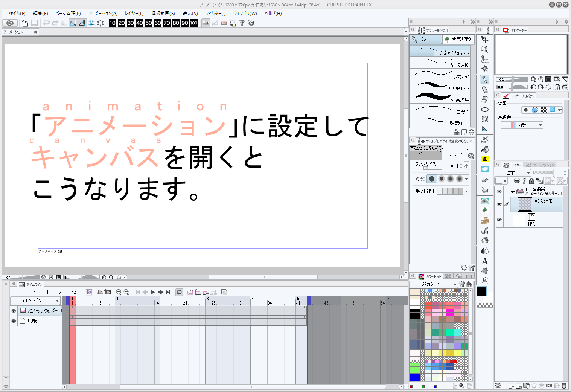Toggle snap to grid icon

(x=91, y=23)
